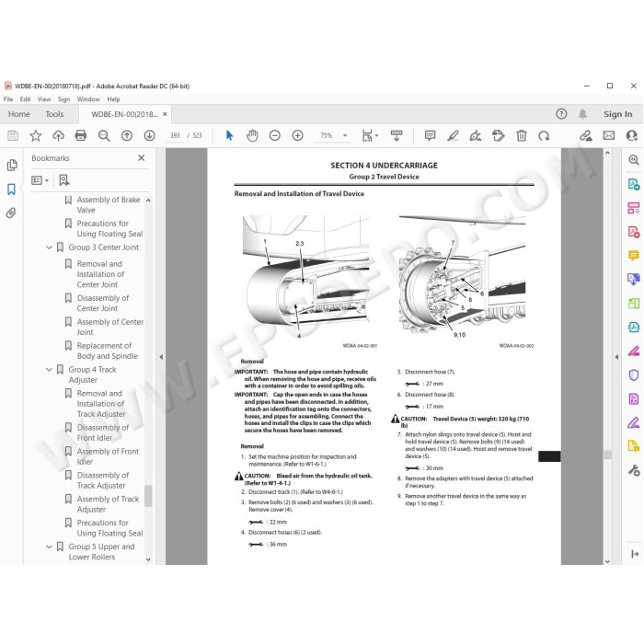Image resolution: width=644 pixels, height=644 pixels.
Task: Open the search magnifier in right pane
Action: click(634, 160)
